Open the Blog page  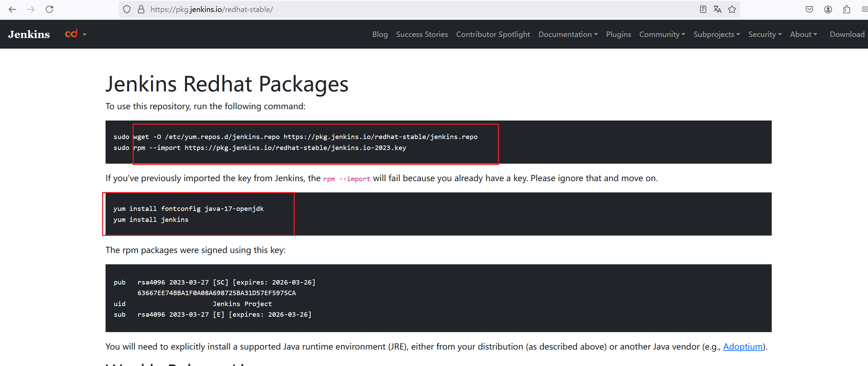point(380,34)
